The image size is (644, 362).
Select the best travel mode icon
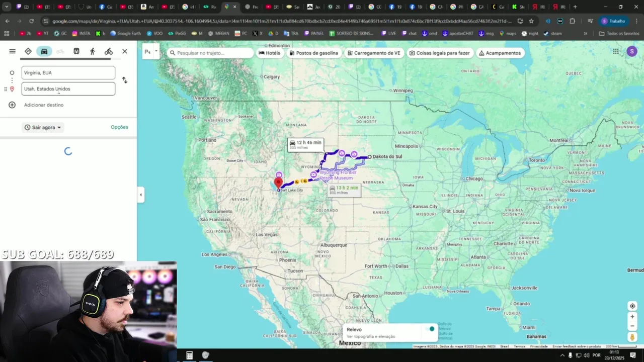tap(28, 51)
